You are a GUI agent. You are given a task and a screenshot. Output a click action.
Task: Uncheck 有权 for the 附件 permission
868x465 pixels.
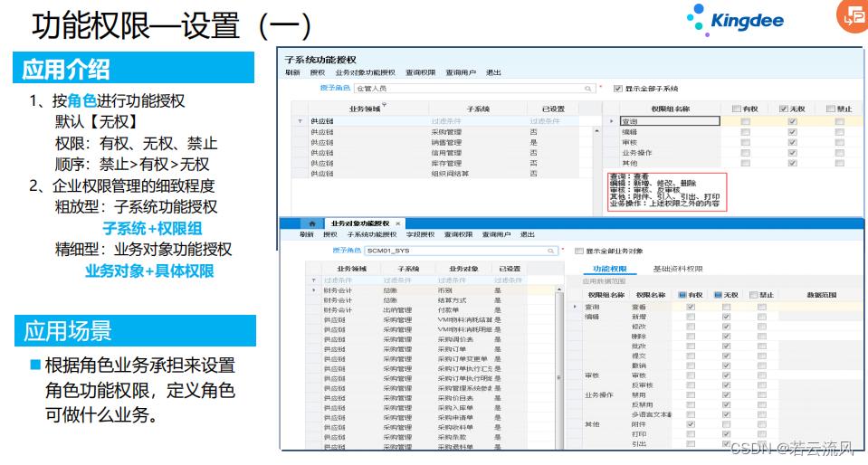pyautogui.click(x=691, y=424)
